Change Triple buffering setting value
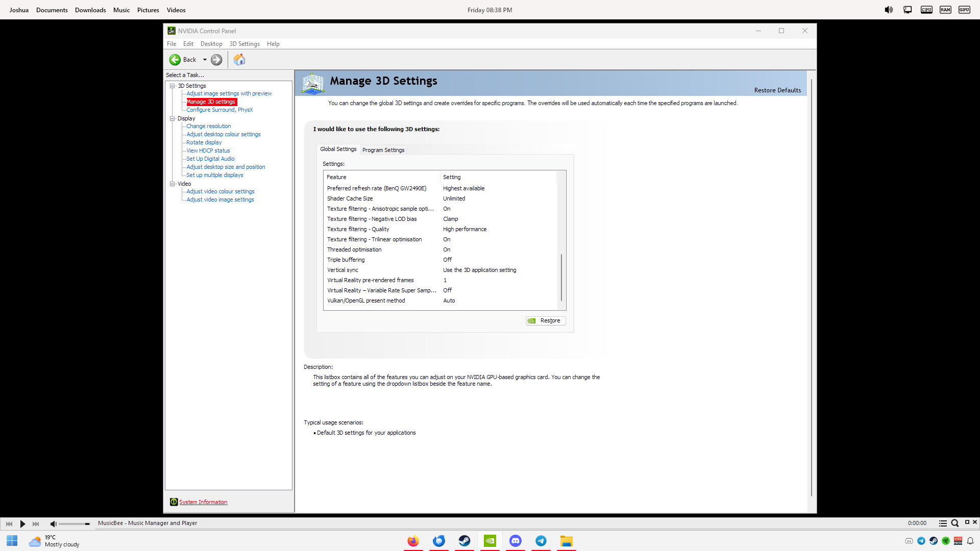This screenshot has height=551, width=980. (x=447, y=260)
